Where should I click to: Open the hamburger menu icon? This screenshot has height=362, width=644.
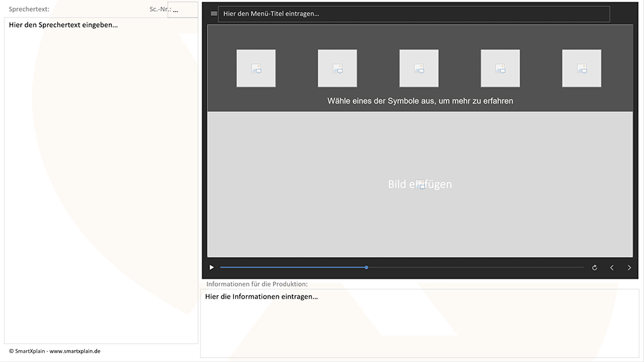pos(214,14)
